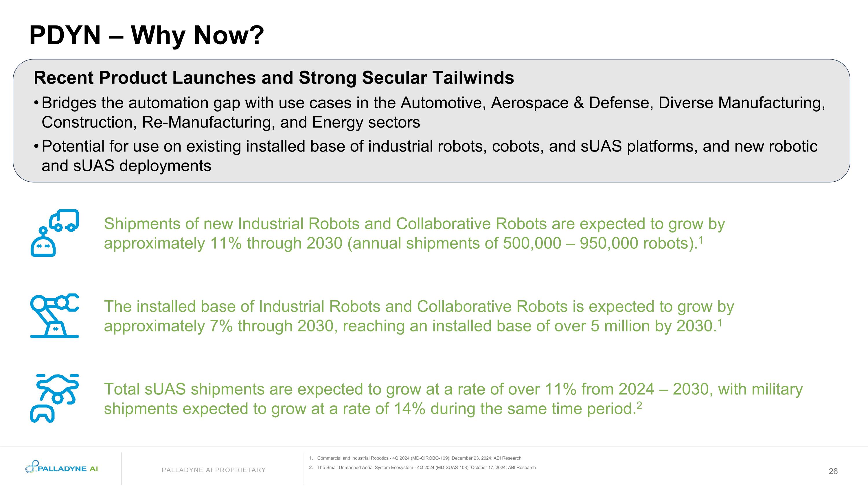This screenshot has width=868, height=487.
Task: Open the Small Unmanned Aerial System footnote
Action: (426, 467)
